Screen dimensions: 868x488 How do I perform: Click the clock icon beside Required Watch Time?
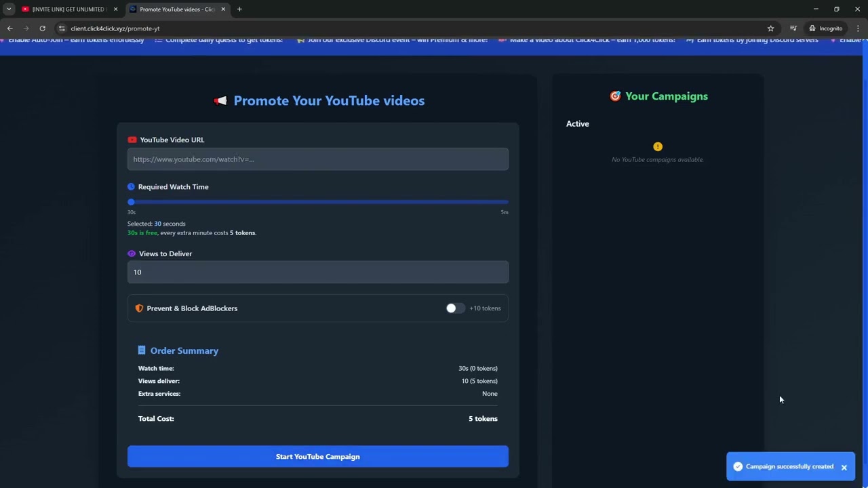tap(131, 186)
